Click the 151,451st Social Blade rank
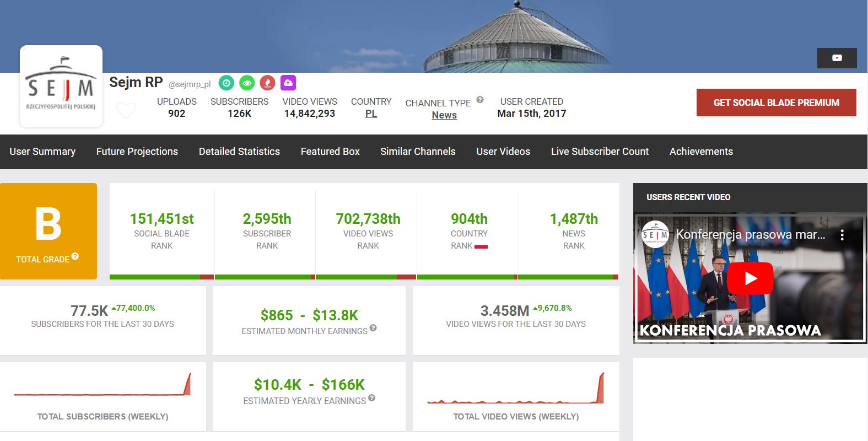 162,219
